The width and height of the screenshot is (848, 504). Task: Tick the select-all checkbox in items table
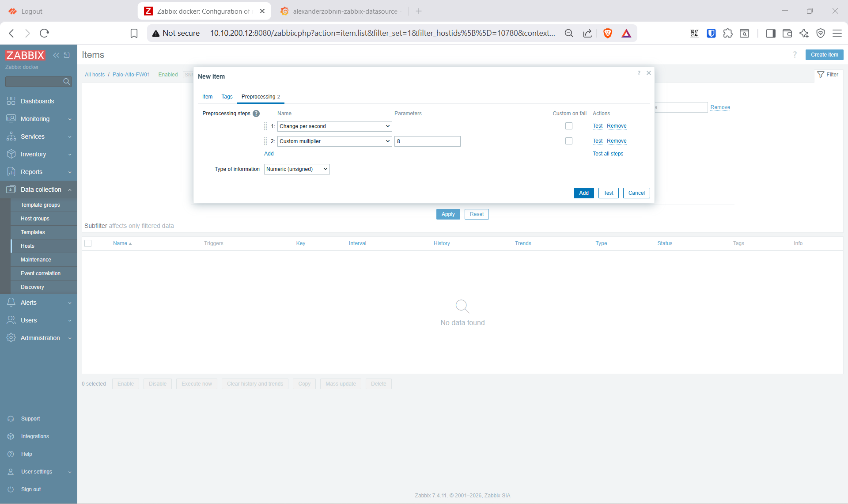(x=88, y=243)
